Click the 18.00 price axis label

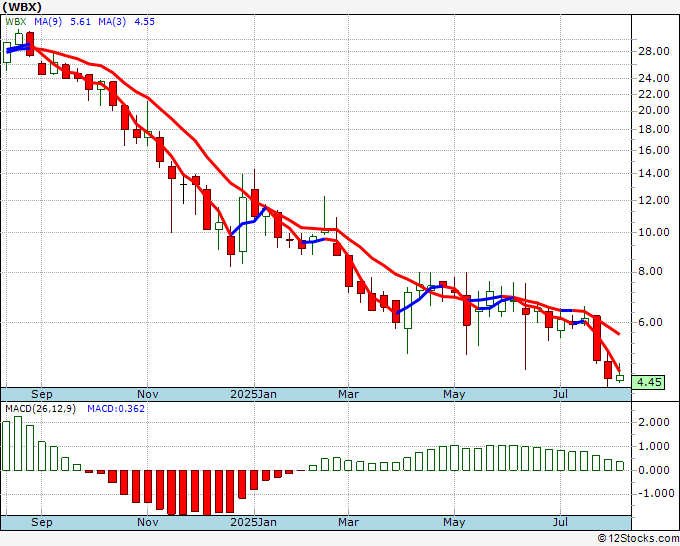click(x=654, y=129)
